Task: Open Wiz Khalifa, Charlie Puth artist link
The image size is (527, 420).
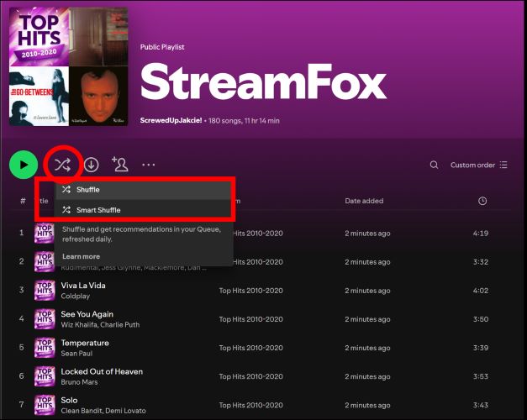Action: [x=100, y=325]
